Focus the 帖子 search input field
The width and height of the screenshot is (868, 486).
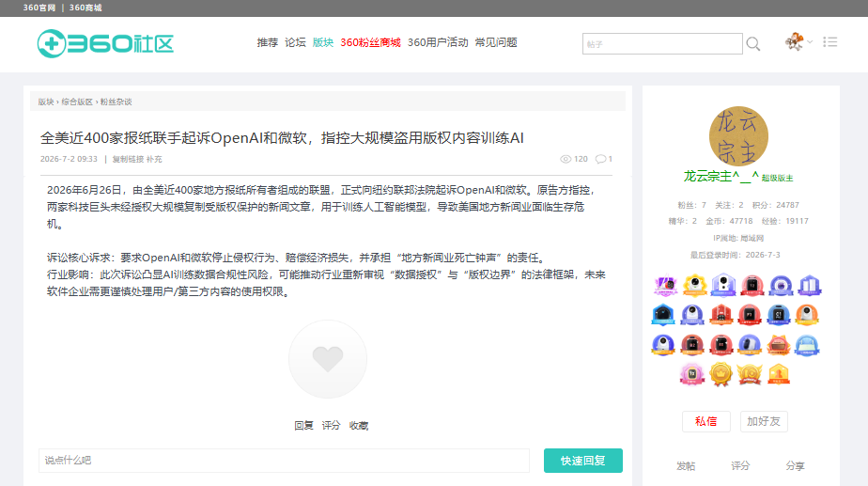[662, 44]
